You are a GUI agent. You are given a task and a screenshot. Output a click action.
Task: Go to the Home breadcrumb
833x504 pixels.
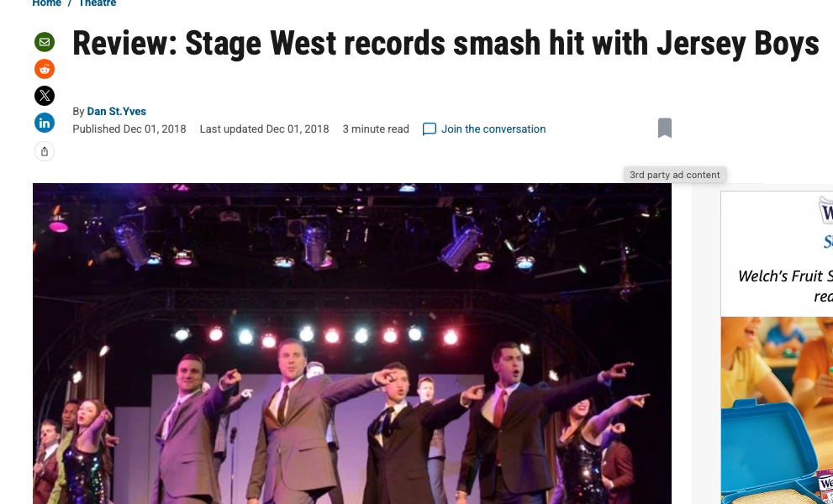tap(47, 3)
